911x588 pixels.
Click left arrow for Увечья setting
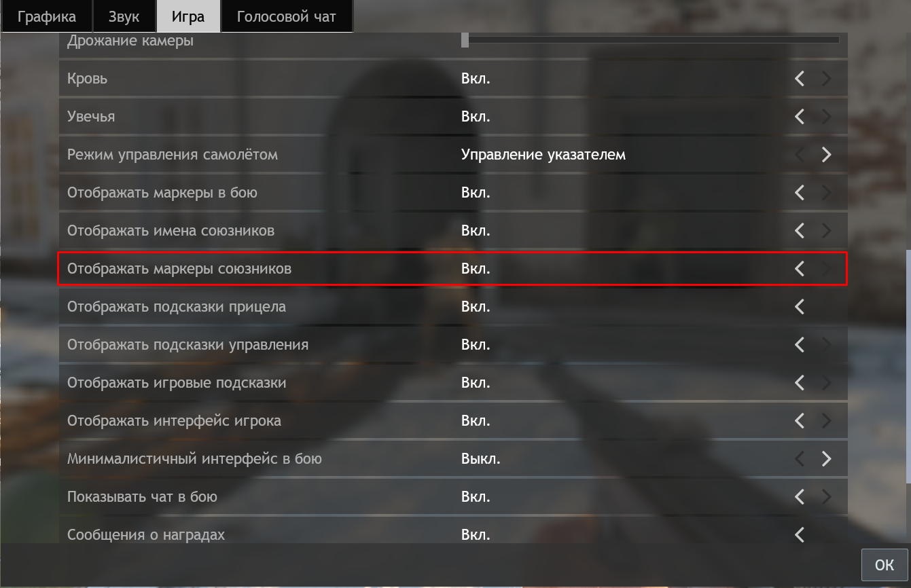800,117
